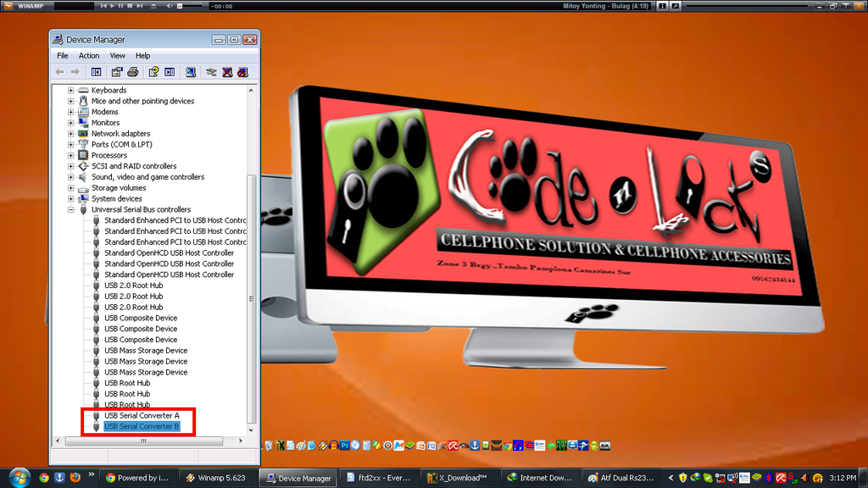
Task: Pause playback in Winamp
Action: pyautogui.click(x=120, y=6)
